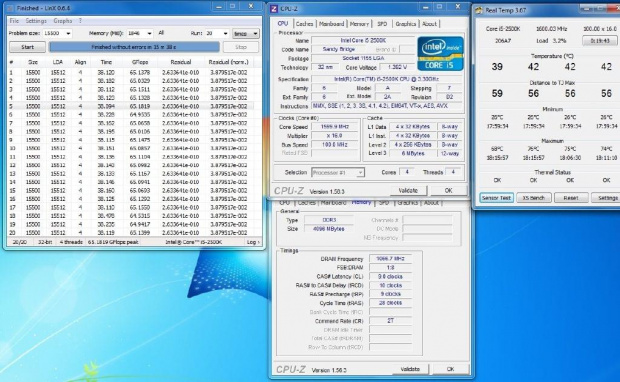Select row 1 in LinX results table
Screen dimensions: 620x382
(130, 73)
